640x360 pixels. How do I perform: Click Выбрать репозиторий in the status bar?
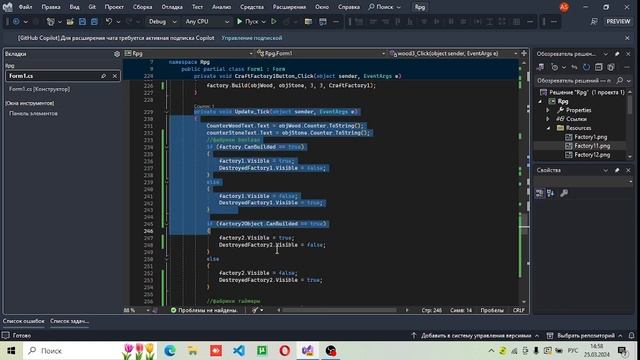tap(585, 336)
